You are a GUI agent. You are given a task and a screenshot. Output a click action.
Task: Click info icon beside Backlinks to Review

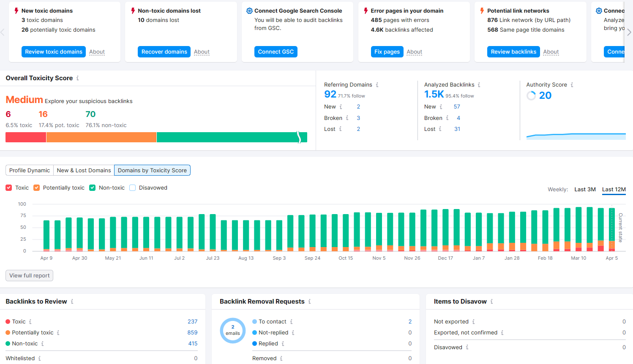coord(72,302)
